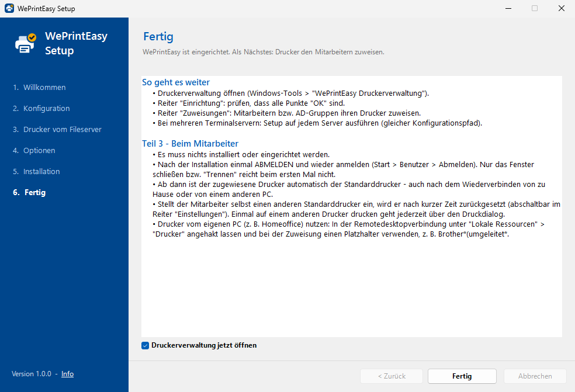The height and width of the screenshot is (392, 575).
Task: Minimize the WePrintEasy Setup window
Action: click(x=508, y=8)
